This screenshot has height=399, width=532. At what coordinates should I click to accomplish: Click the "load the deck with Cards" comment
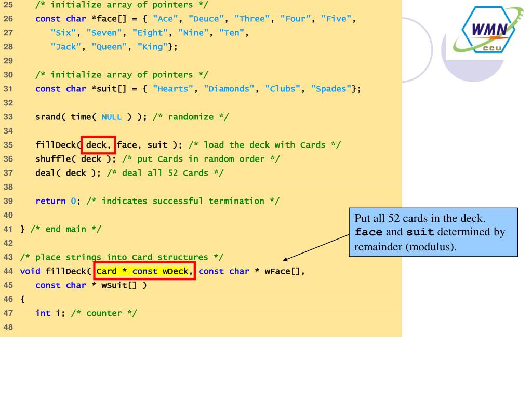[x=264, y=145]
